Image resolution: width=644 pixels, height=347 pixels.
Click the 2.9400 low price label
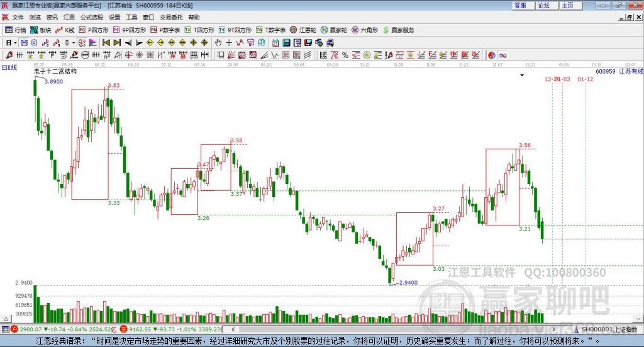click(408, 283)
